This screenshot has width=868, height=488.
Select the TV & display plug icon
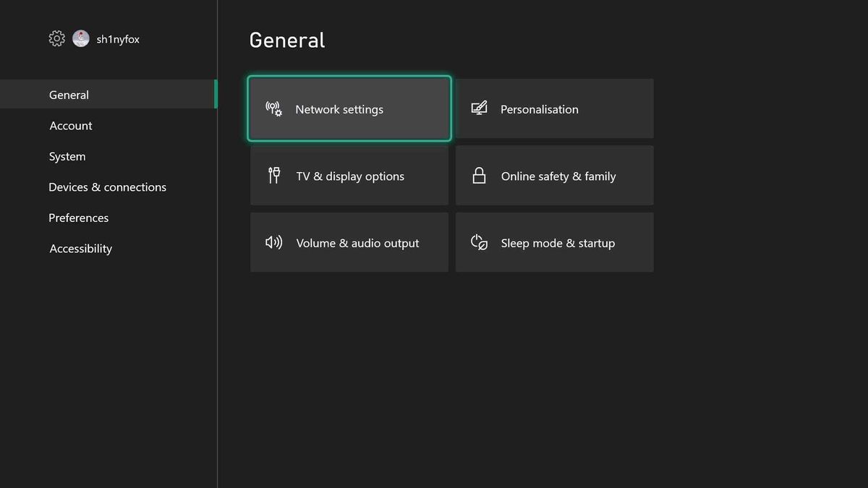click(x=274, y=175)
